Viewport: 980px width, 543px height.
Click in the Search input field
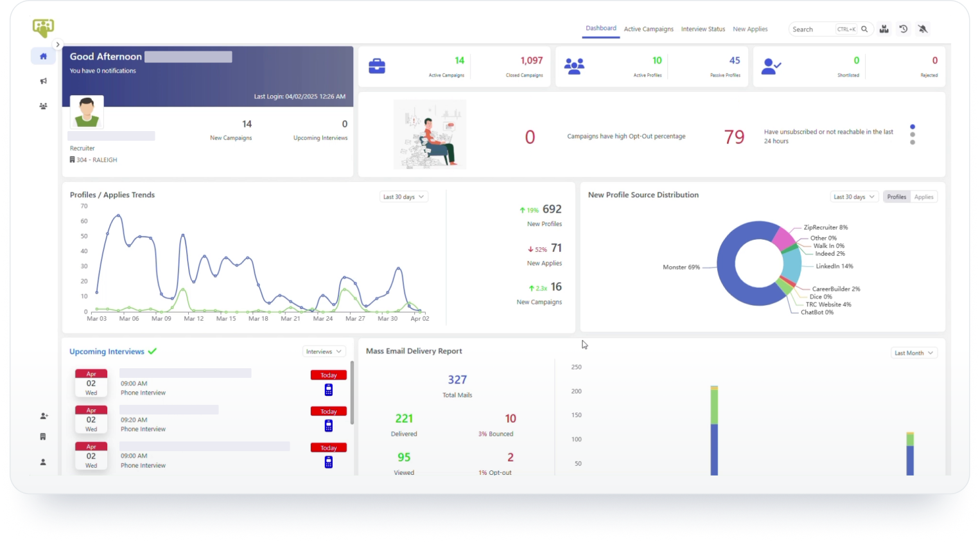click(812, 30)
